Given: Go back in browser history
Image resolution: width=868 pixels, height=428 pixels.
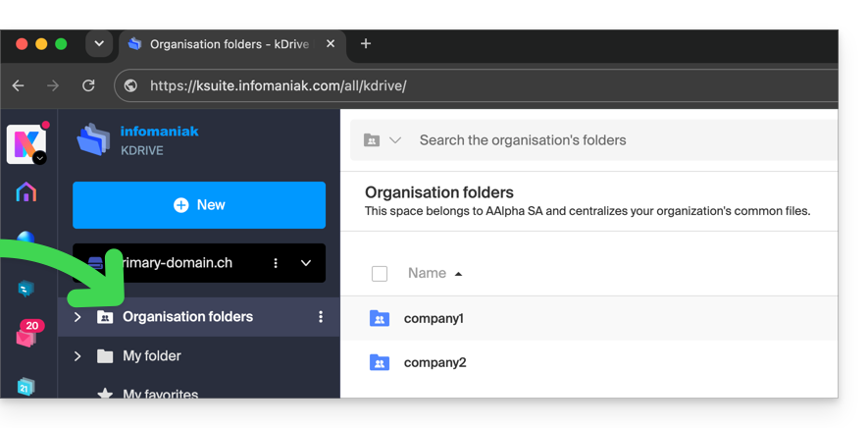Looking at the screenshot, I should coord(19,86).
